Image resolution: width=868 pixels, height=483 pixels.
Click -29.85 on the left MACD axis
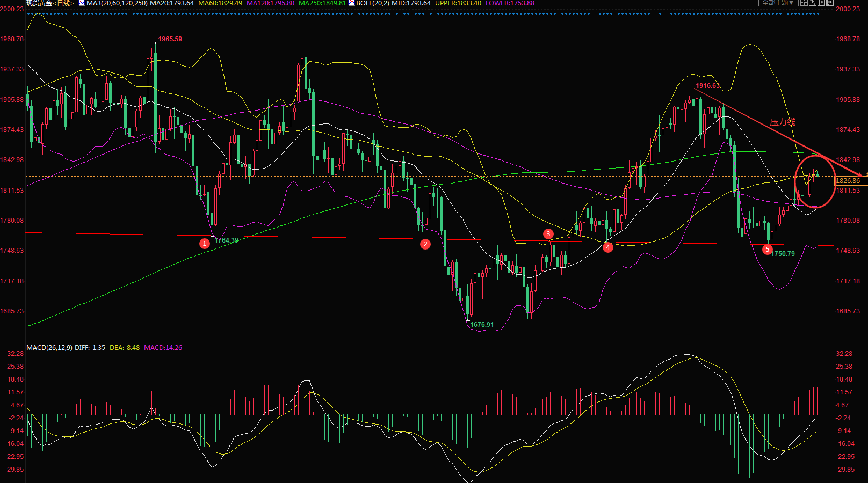15,470
